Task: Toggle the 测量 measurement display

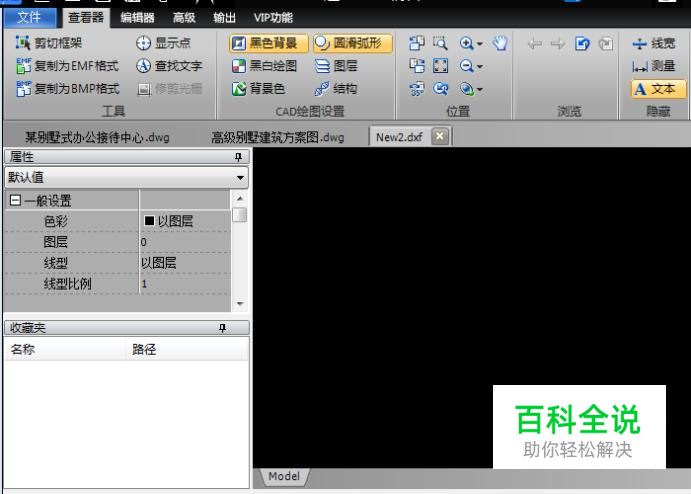Action: point(654,66)
